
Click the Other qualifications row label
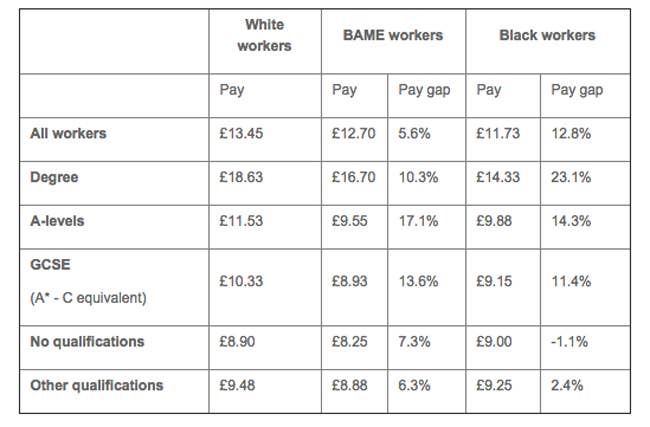(x=97, y=386)
